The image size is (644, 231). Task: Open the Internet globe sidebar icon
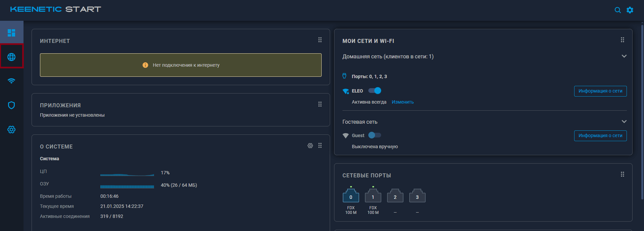pyautogui.click(x=11, y=57)
